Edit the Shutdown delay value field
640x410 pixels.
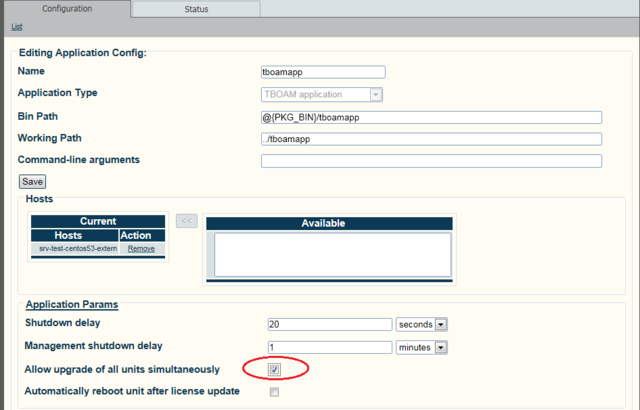click(x=329, y=324)
